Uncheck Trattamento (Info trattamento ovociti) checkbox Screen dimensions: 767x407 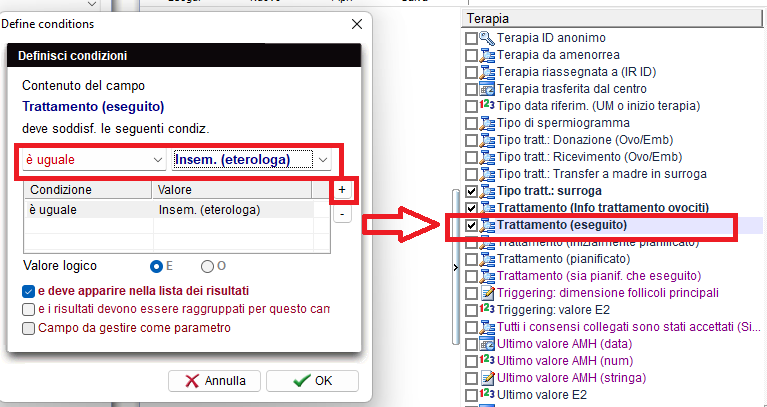(x=471, y=208)
